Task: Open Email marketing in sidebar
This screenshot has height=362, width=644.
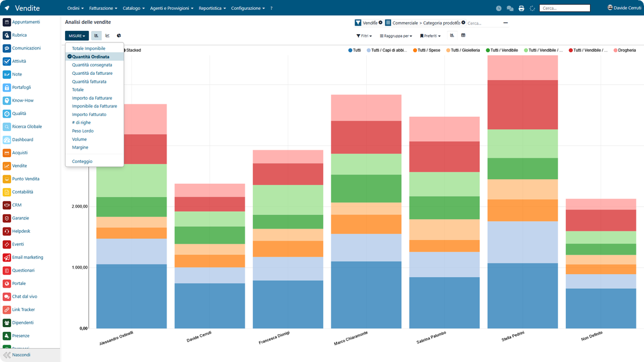Action: (23, 257)
